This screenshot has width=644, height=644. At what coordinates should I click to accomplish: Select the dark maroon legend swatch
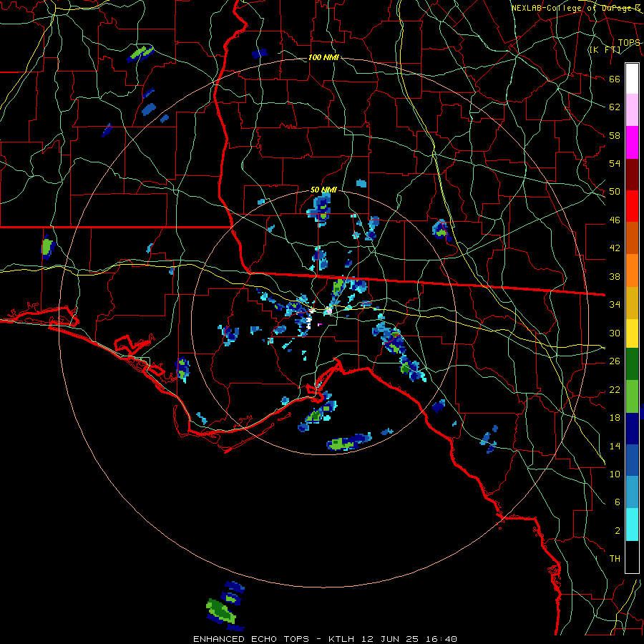[x=632, y=174]
